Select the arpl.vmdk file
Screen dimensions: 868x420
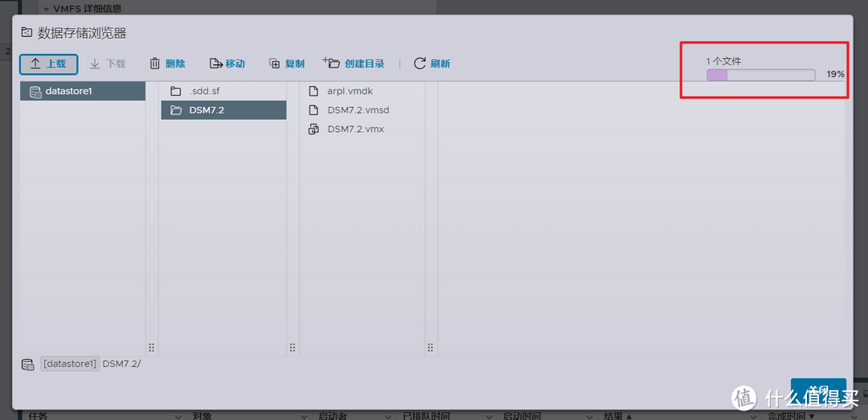point(350,91)
